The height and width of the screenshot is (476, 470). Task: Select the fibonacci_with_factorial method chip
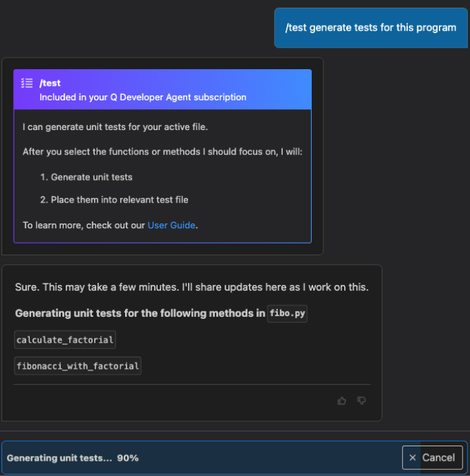[x=77, y=366]
